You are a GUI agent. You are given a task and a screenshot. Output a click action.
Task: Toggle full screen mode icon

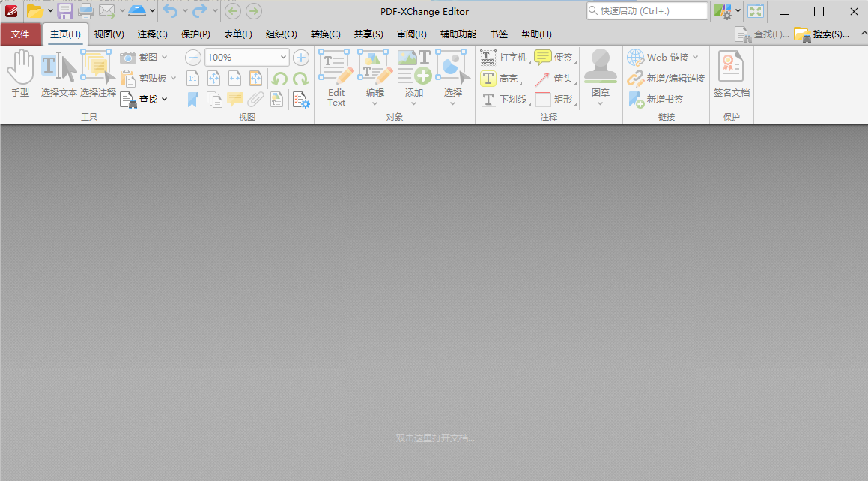756,11
